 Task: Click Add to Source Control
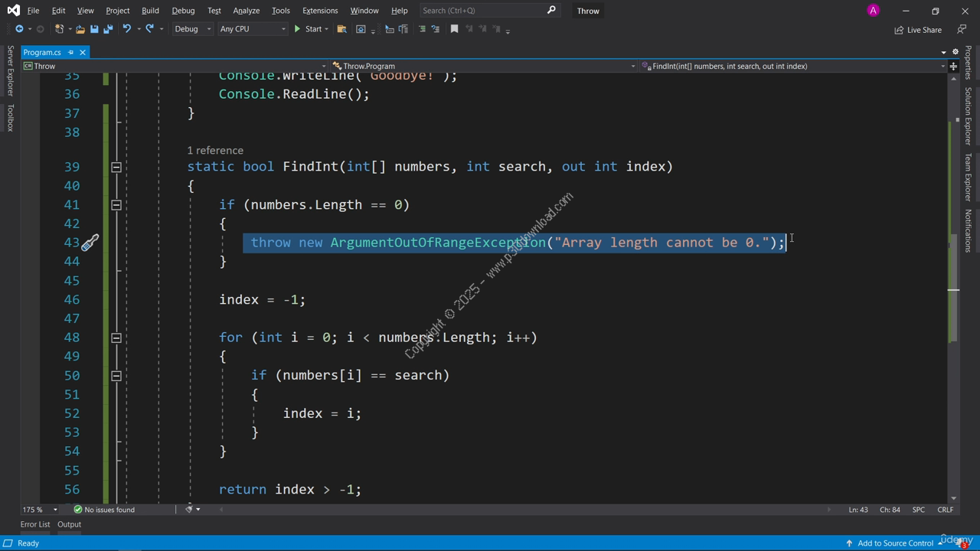pyautogui.click(x=895, y=543)
